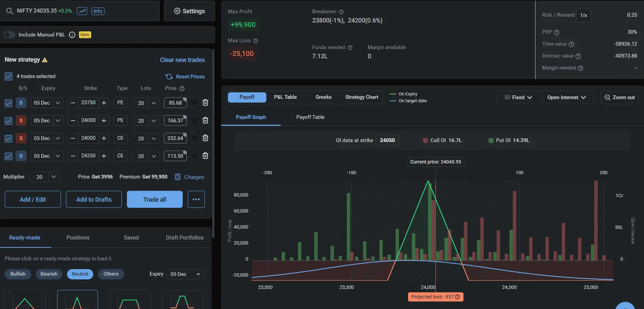Increase strike on the 23750 PE row
The width and height of the screenshot is (644, 309).
click(104, 103)
